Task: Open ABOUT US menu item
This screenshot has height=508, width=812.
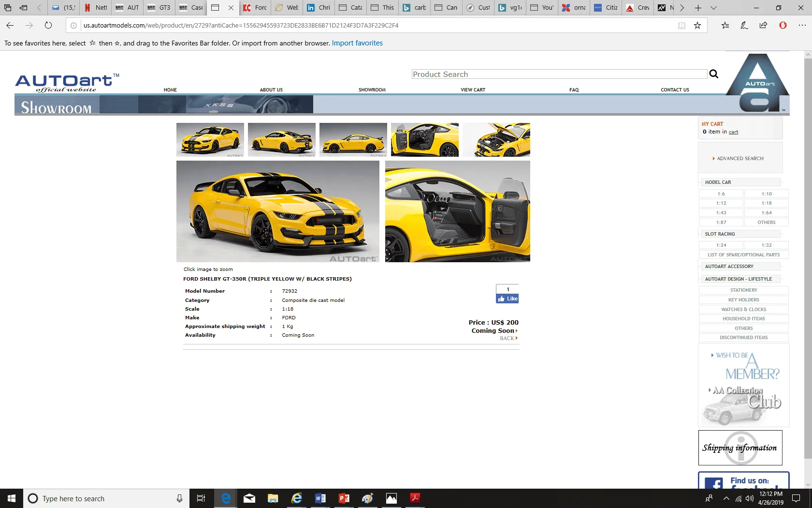Action: (271, 90)
